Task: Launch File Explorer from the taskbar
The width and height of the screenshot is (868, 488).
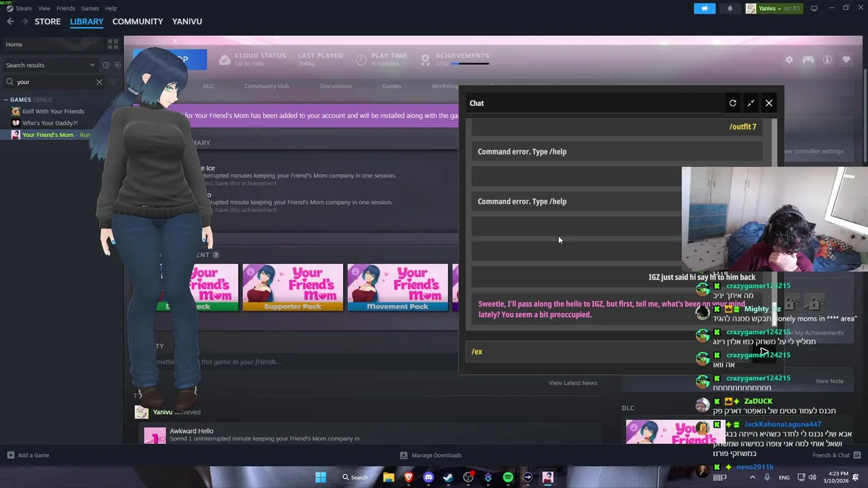Action: coord(389,477)
